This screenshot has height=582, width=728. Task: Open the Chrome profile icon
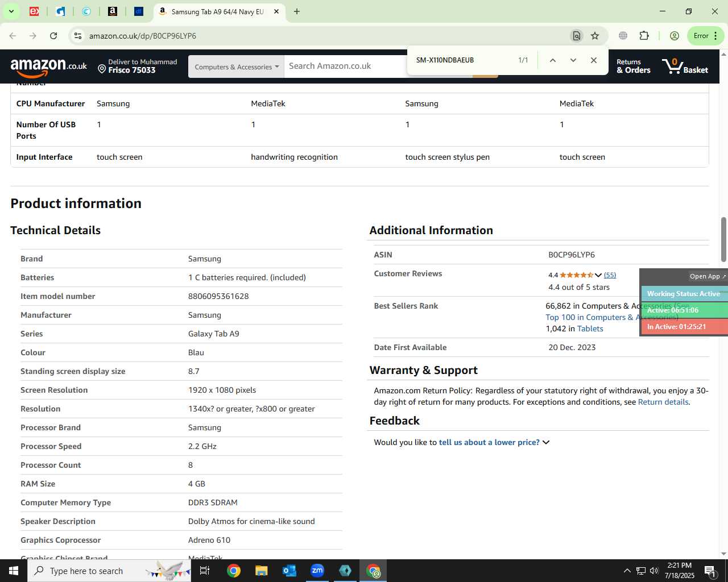[x=675, y=36]
